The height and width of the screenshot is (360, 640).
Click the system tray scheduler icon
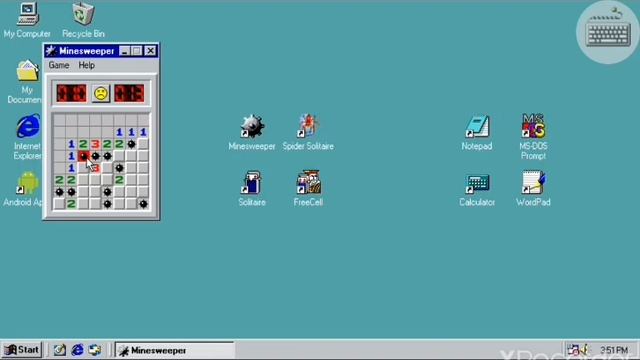click(573, 350)
